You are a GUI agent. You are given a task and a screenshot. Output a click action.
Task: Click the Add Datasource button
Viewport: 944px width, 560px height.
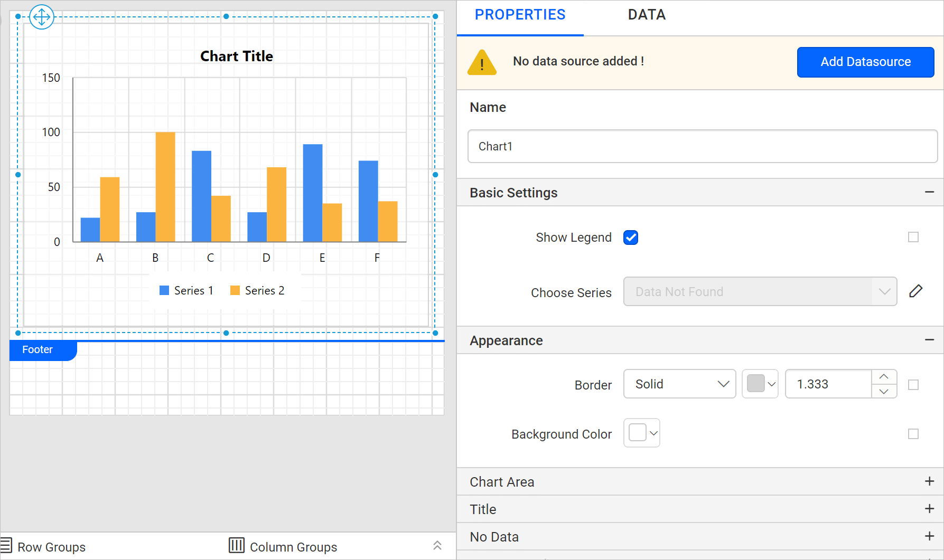point(866,62)
